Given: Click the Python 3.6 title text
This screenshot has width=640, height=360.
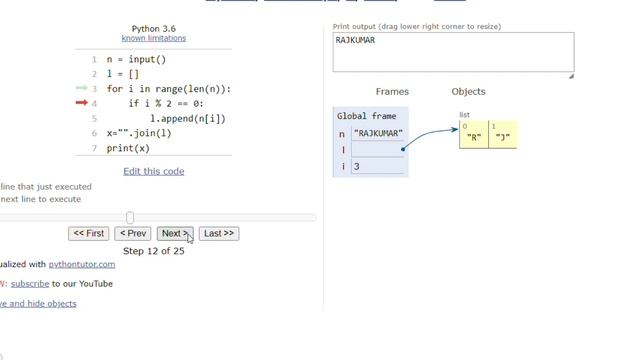Looking at the screenshot, I should click(x=153, y=29).
